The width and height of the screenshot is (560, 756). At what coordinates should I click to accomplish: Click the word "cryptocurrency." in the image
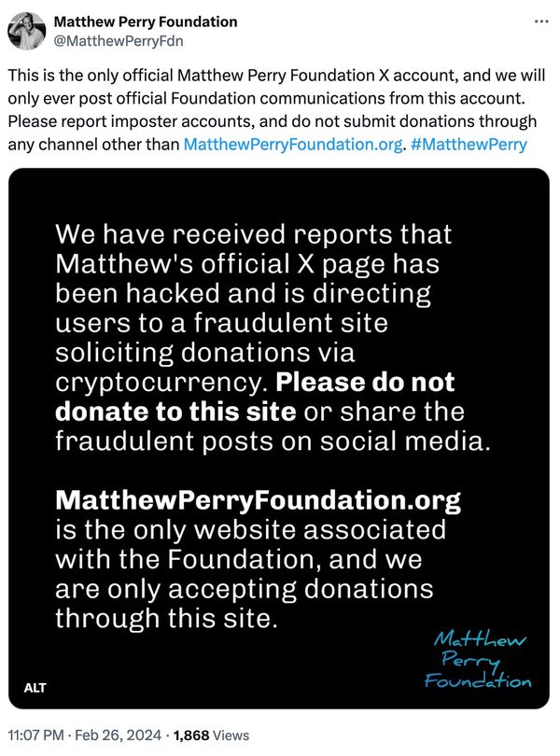pyautogui.click(x=162, y=383)
